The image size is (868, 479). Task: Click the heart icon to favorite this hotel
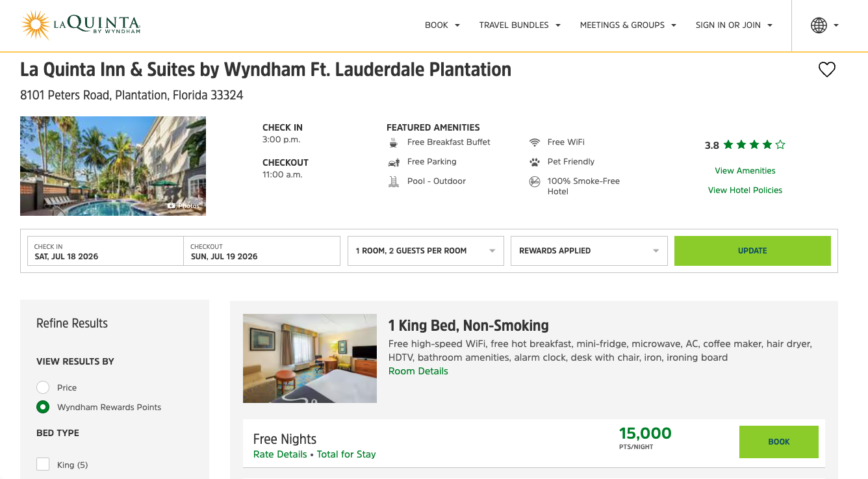(826, 69)
